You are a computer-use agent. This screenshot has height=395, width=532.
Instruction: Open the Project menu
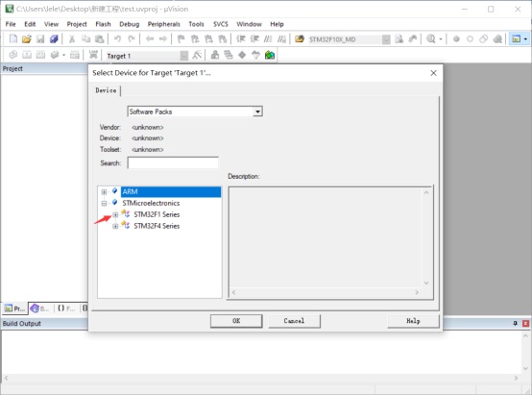[x=77, y=24]
